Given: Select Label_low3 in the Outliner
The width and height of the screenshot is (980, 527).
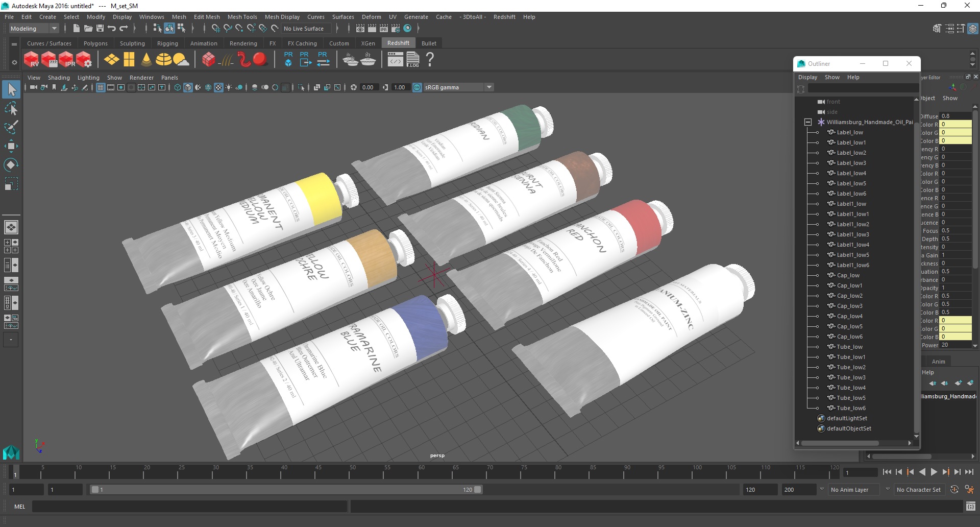Looking at the screenshot, I should pyautogui.click(x=851, y=163).
